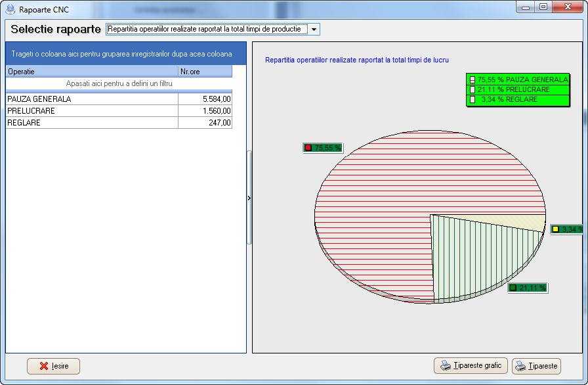The image size is (588, 385).
Task: Click the printer icon on Tipareste button
Action: point(521,366)
